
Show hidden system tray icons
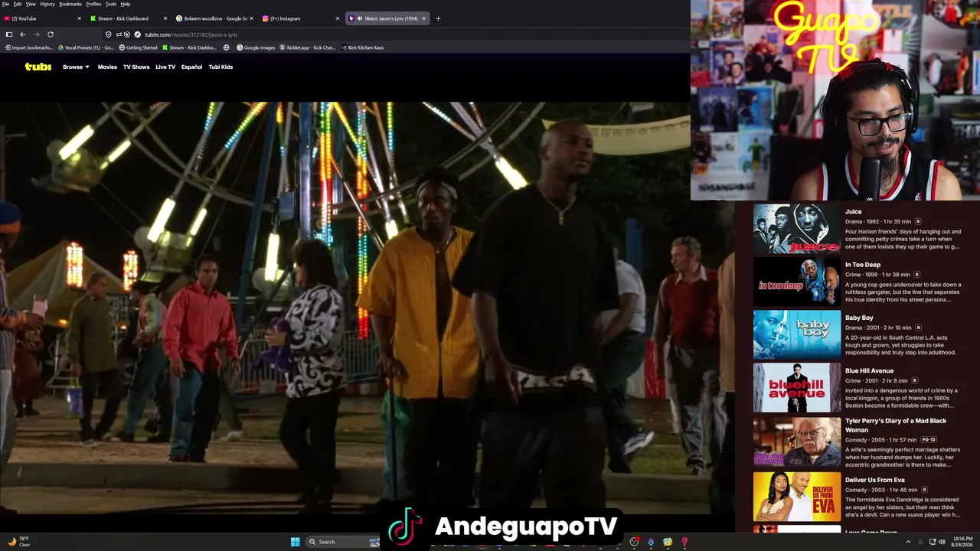click(906, 542)
